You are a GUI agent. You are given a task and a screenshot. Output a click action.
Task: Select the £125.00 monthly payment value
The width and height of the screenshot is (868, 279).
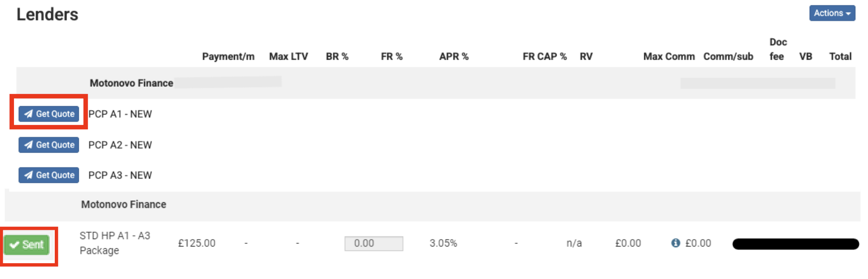(197, 243)
